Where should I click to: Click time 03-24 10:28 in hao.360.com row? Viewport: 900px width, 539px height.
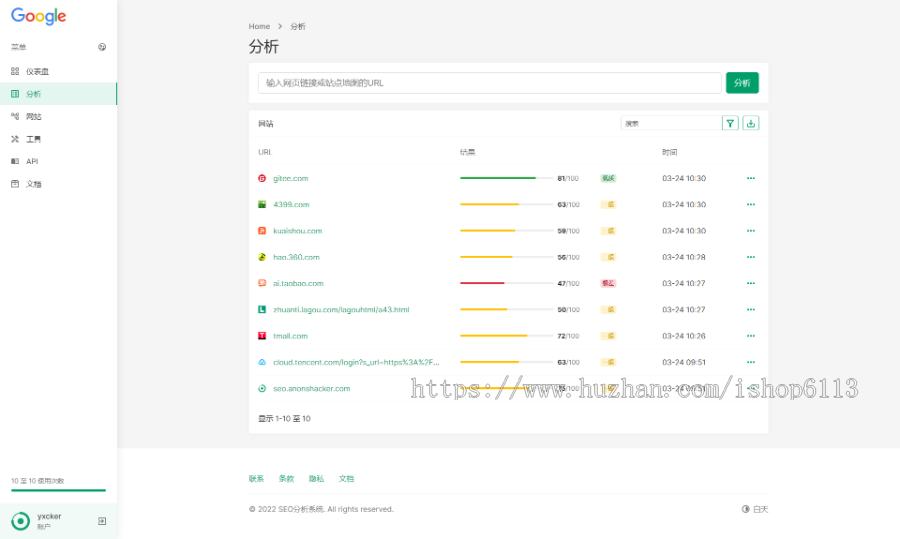click(x=684, y=257)
